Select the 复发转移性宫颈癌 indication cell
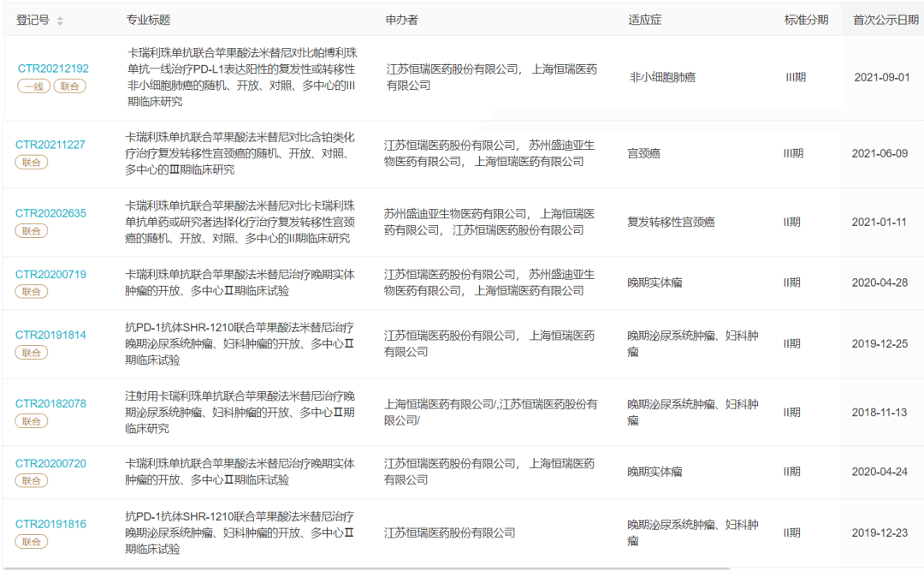Viewport: 924px width, 571px height. [x=671, y=222]
